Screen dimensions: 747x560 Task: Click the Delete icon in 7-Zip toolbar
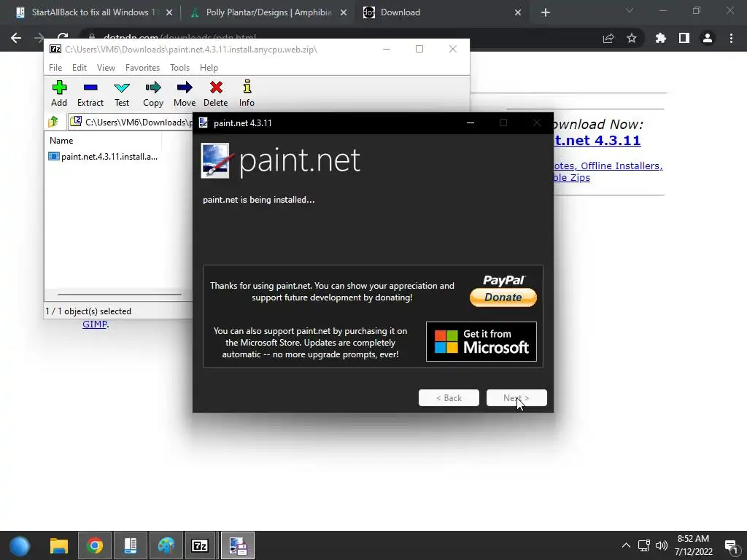pyautogui.click(x=215, y=93)
